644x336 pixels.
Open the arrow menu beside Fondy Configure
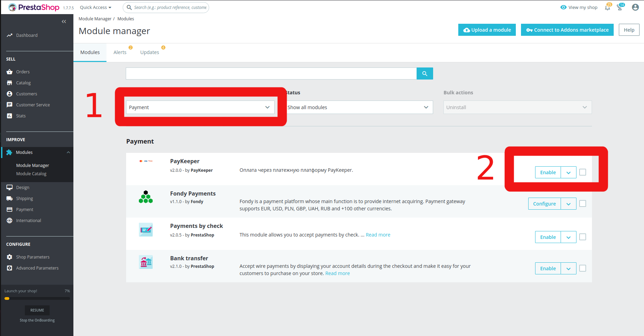[568, 204]
